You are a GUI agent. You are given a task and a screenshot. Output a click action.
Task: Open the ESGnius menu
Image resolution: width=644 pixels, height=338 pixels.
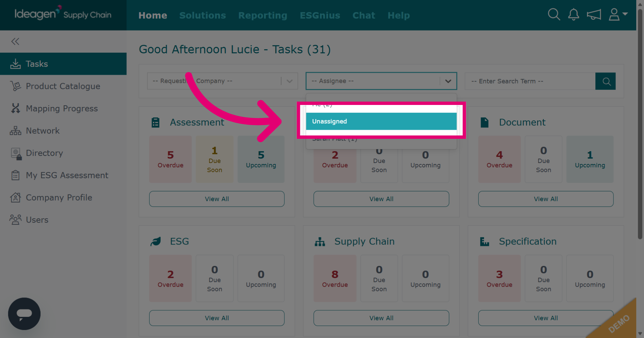click(x=320, y=15)
